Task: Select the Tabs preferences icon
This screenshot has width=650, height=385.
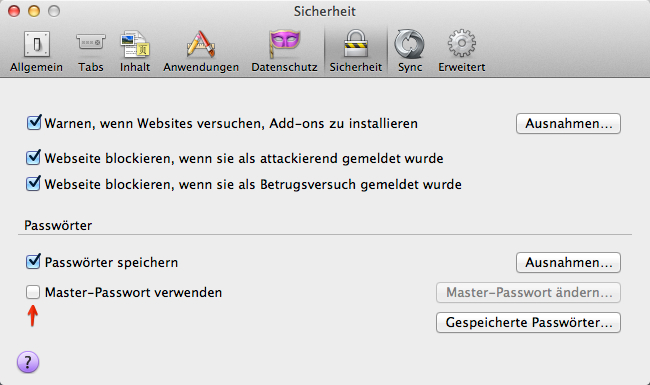Action: coord(91,44)
